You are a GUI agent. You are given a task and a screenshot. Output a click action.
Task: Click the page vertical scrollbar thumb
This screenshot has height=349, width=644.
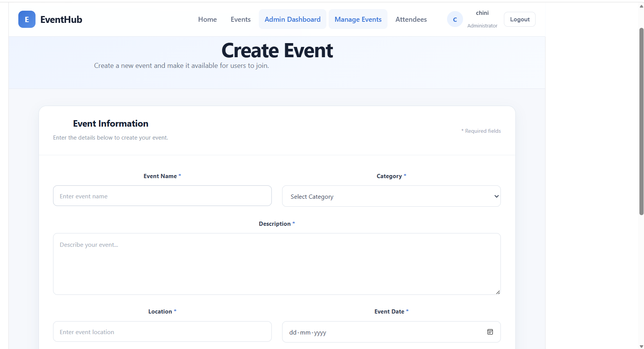pos(641,121)
